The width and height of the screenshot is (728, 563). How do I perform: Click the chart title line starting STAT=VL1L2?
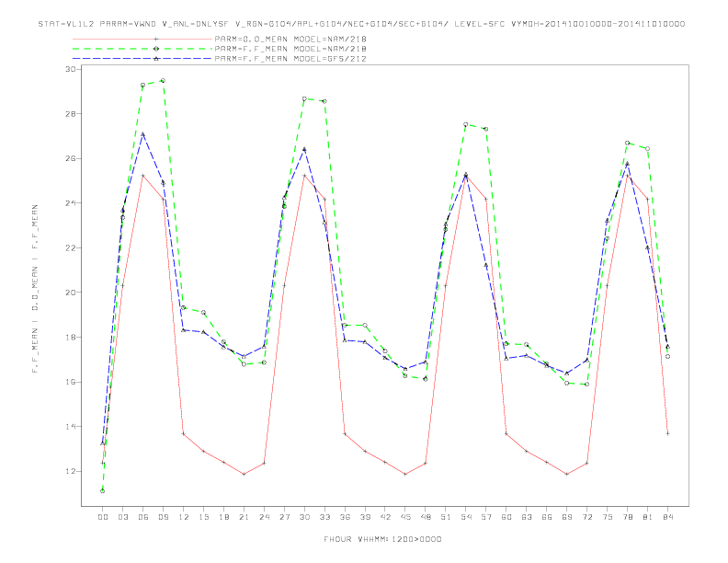tap(361, 24)
